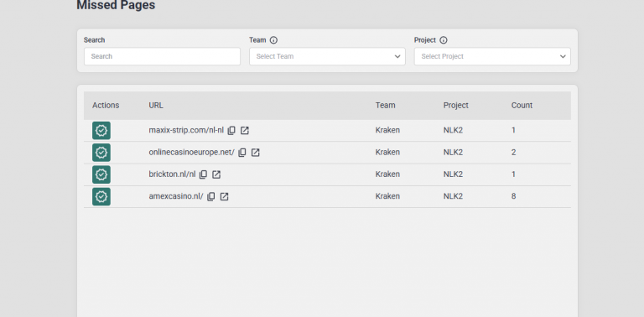Open the Select Team dropdown
The width and height of the screenshot is (644, 317).
[327, 56]
